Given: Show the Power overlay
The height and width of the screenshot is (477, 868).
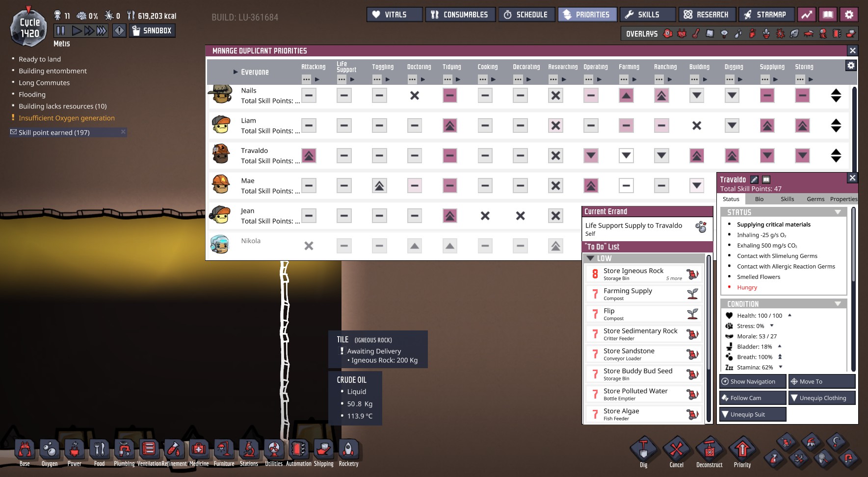Looking at the screenshot, I should 682,33.
